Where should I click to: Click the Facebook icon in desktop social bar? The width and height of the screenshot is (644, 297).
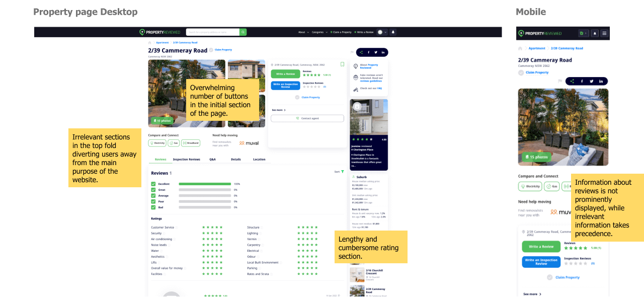coord(368,52)
